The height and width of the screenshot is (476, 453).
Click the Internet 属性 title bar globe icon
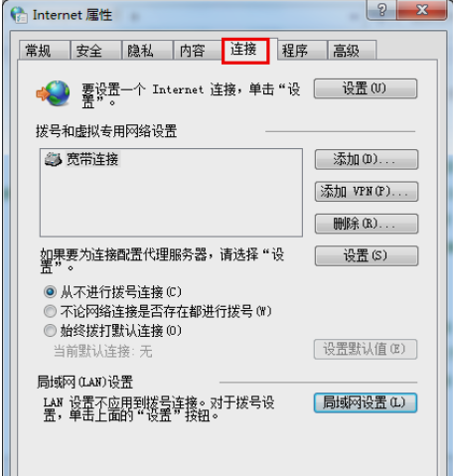pyautogui.click(x=19, y=15)
